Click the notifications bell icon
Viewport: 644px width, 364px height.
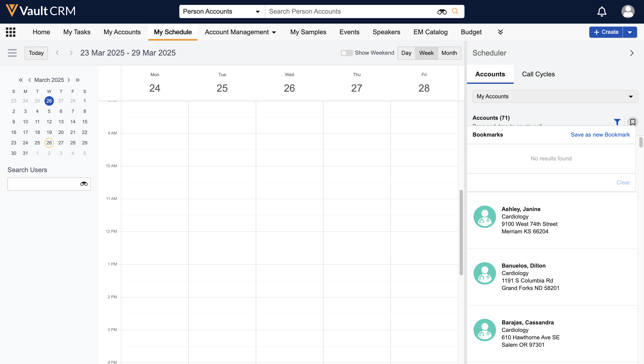click(602, 11)
